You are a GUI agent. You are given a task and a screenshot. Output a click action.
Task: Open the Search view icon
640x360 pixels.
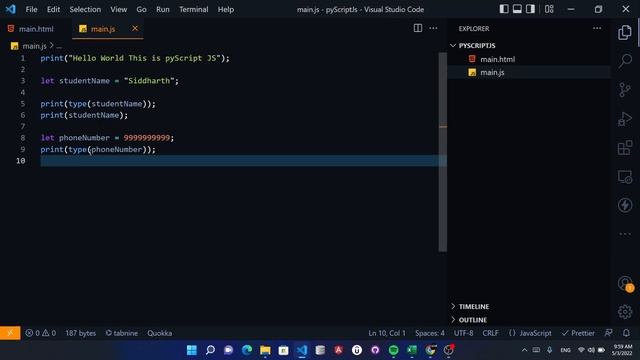click(624, 61)
